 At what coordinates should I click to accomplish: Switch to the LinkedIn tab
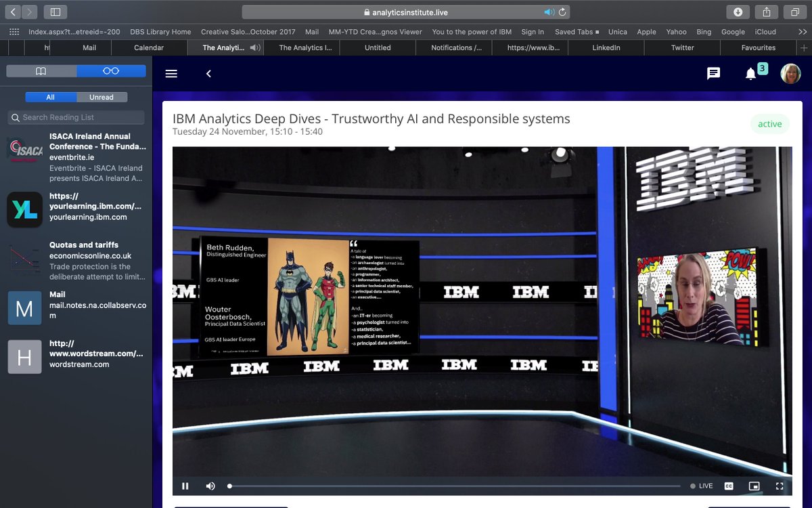(606, 47)
